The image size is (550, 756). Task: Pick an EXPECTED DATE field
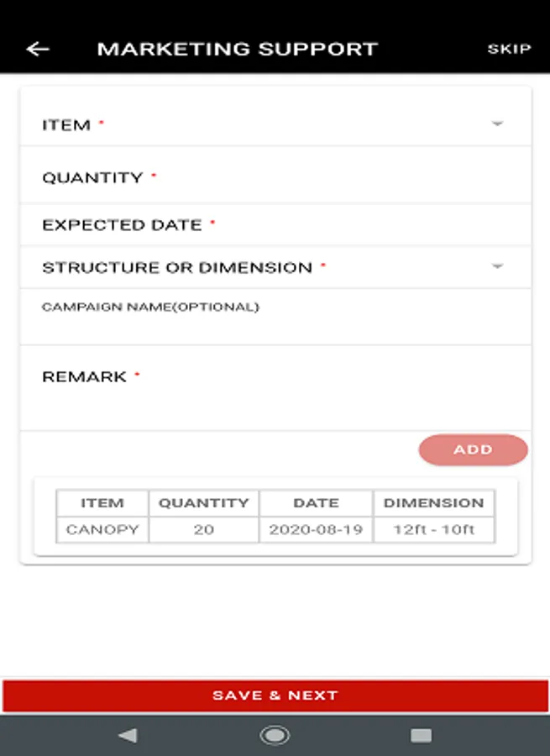pos(275,225)
